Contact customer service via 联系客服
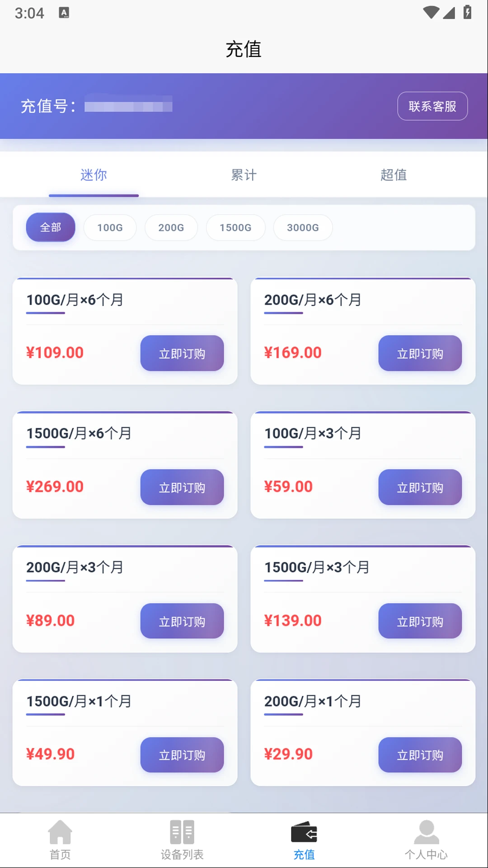Screen dimensions: 488x868 coord(432,106)
